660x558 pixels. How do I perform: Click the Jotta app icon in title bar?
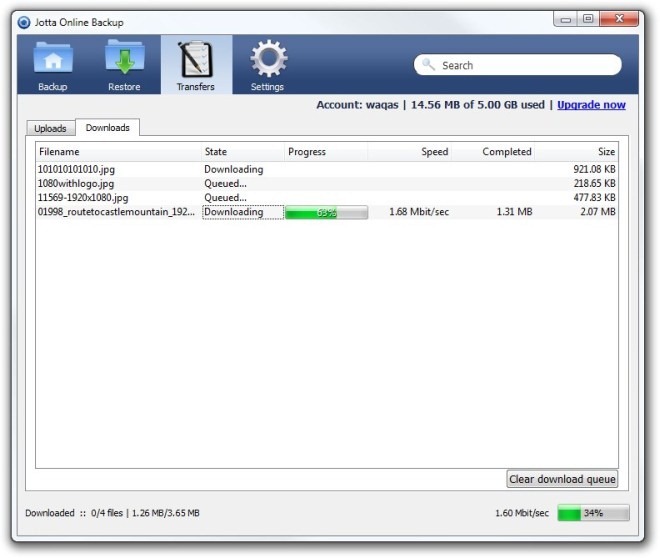click(x=24, y=22)
